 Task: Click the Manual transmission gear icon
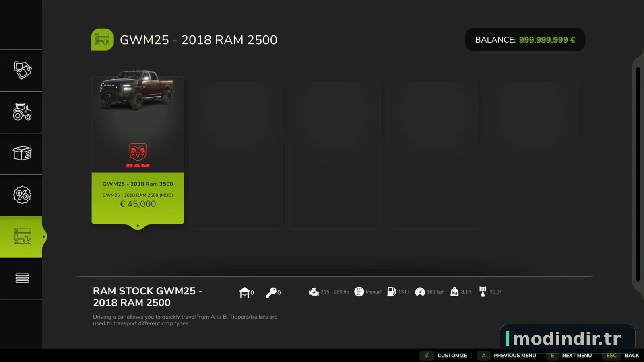[359, 292]
